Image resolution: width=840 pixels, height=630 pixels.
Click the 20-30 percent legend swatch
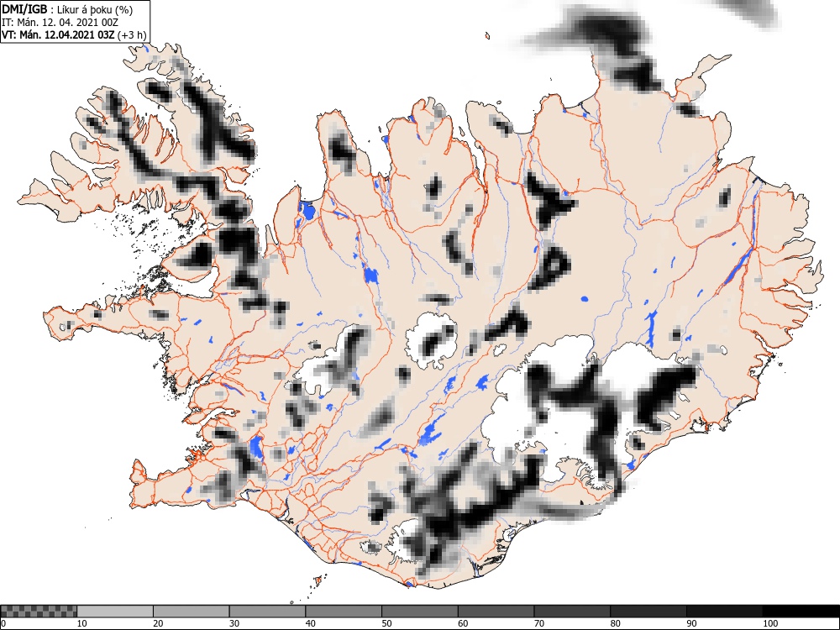(192, 612)
